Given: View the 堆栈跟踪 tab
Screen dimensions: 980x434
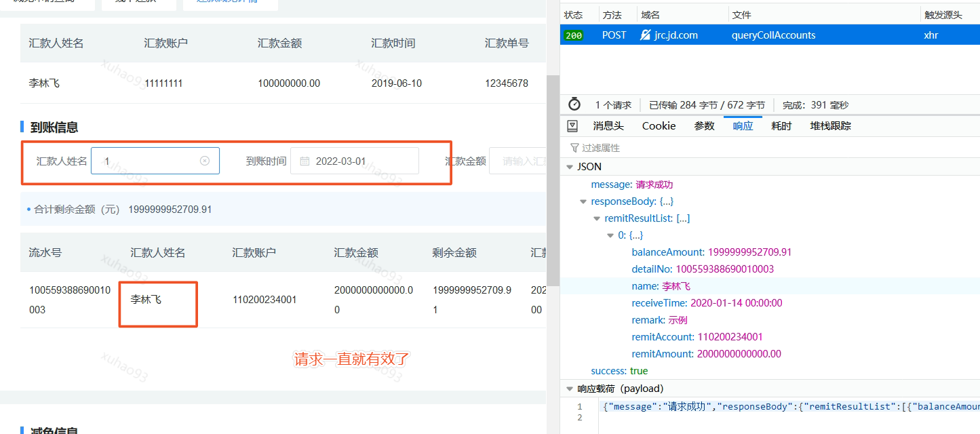Looking at the screenshot, I should coord(829,125).
